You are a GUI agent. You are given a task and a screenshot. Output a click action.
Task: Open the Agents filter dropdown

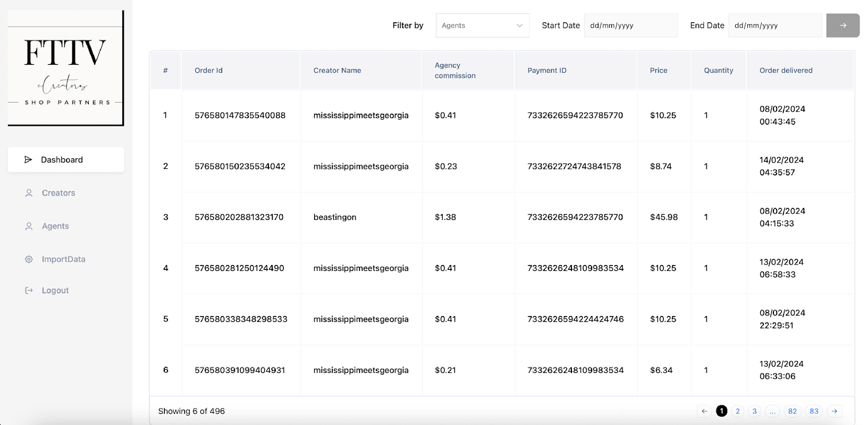[x=482, y=25]
